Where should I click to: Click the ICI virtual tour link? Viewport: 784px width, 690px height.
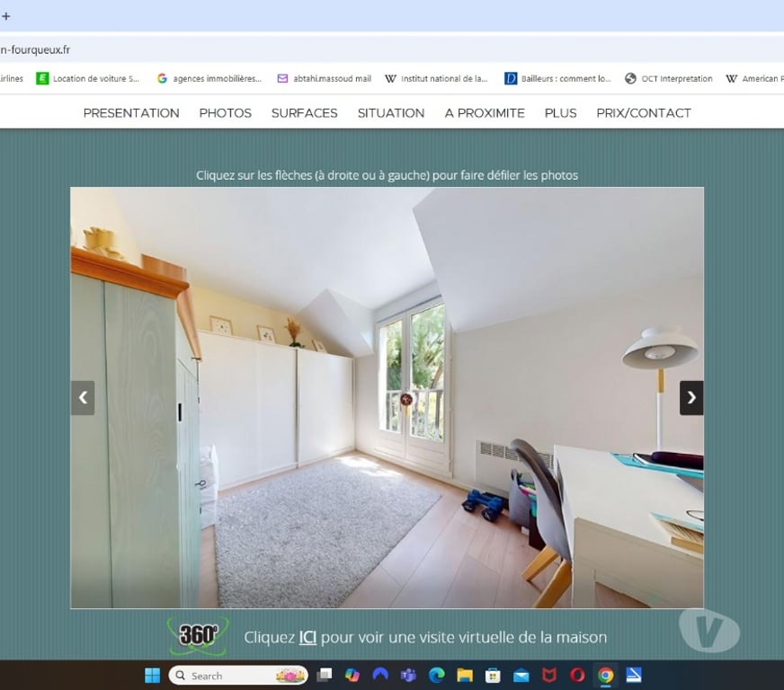307,638
